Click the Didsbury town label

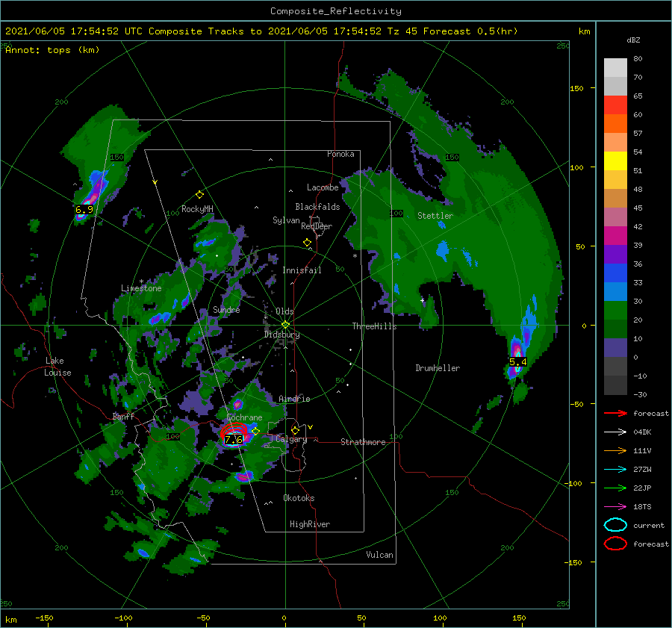click(x=281, y=335)
